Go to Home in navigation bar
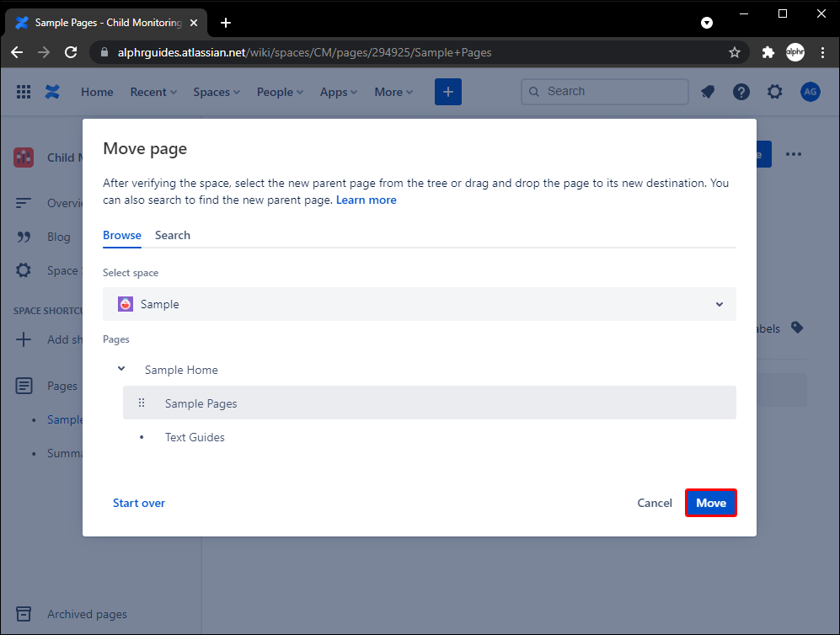The height and width of the screenshot is (635, 840). click(97, 92)
